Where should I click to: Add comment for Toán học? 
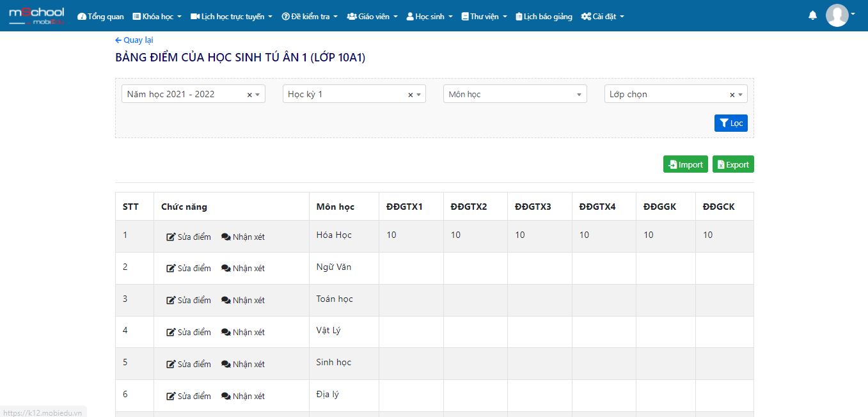point(243,300)
